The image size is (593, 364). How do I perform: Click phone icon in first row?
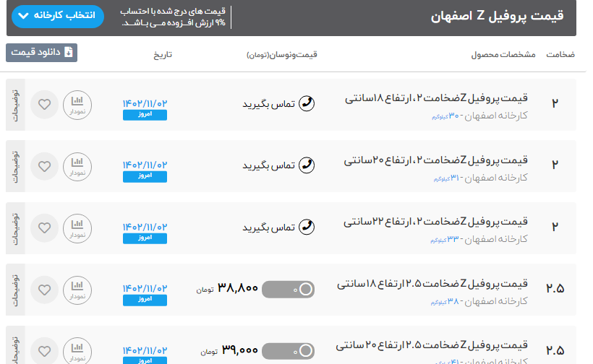tap(307, 103)
